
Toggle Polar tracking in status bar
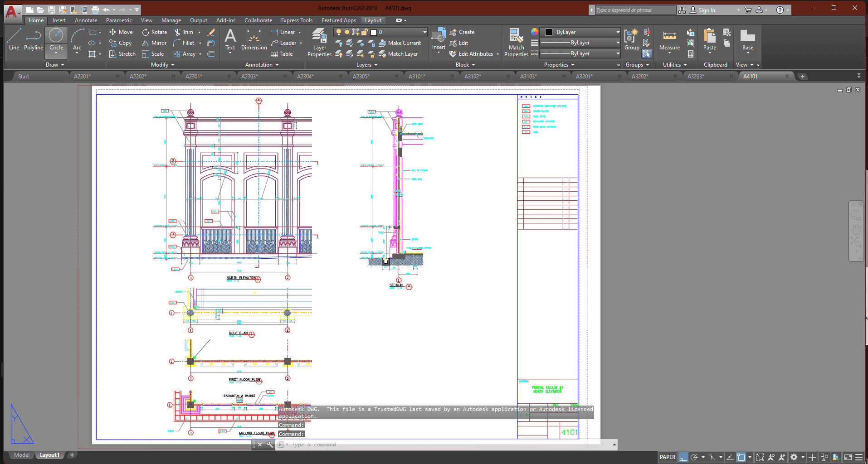(694, 457)
